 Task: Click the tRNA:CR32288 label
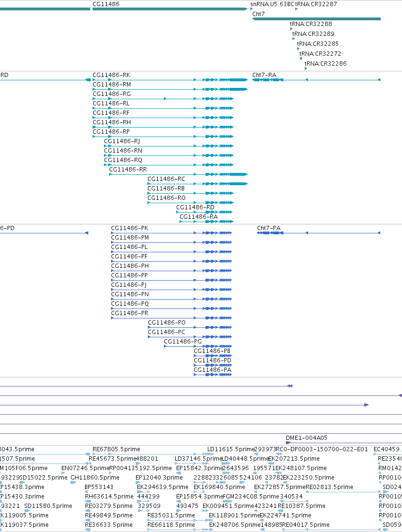[x=311, y=24]
